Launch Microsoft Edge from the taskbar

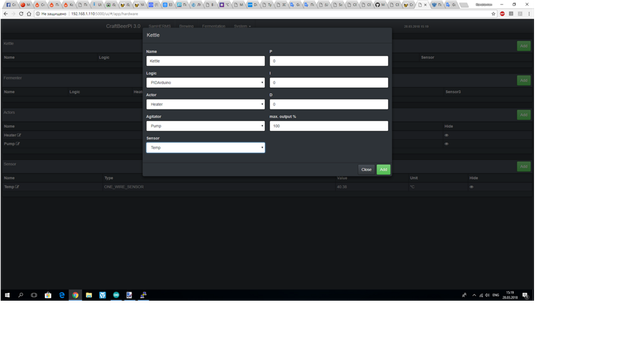click(62, 295)
